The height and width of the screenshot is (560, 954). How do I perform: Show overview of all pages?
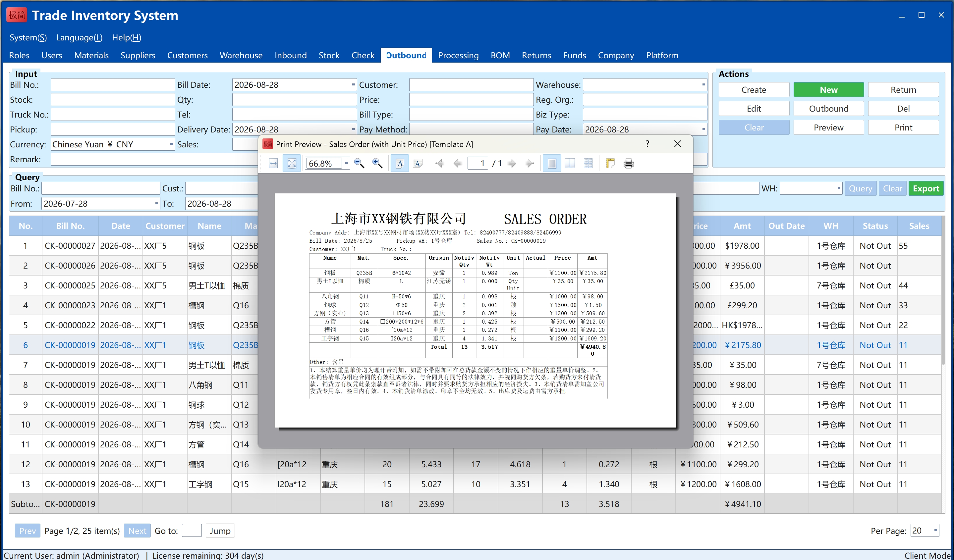pos(588,164)
